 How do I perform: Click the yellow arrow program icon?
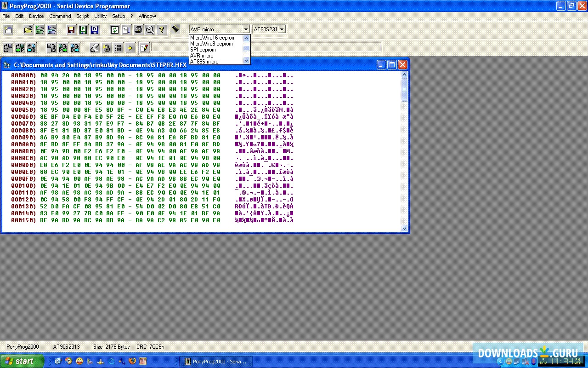pos(130,47)
